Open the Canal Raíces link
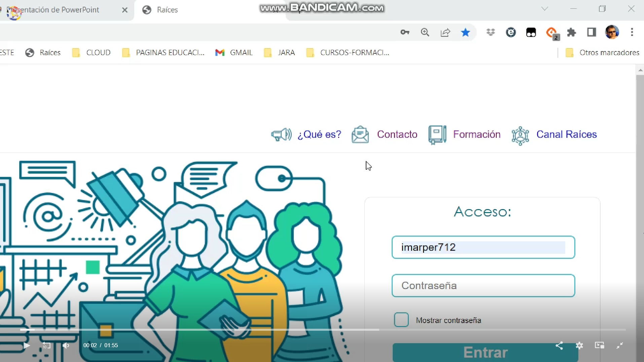The height and width of the screenshot is (362, 644). (x=567, y=134)
